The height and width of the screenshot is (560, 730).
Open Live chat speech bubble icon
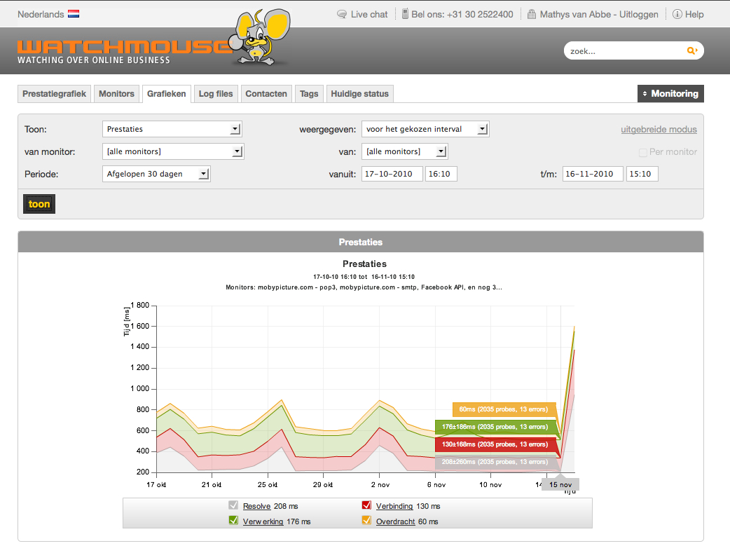click(x=342, y=14)
